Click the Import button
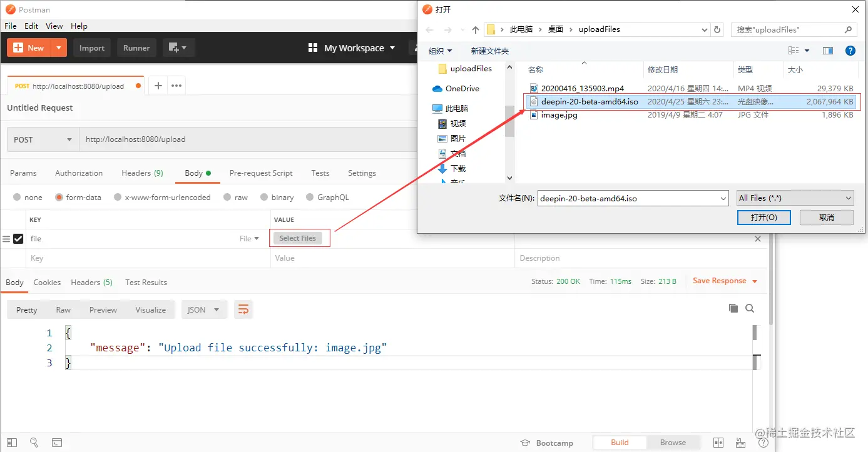The width and height of the screenshot is (868, 452). tap(92, 48)
